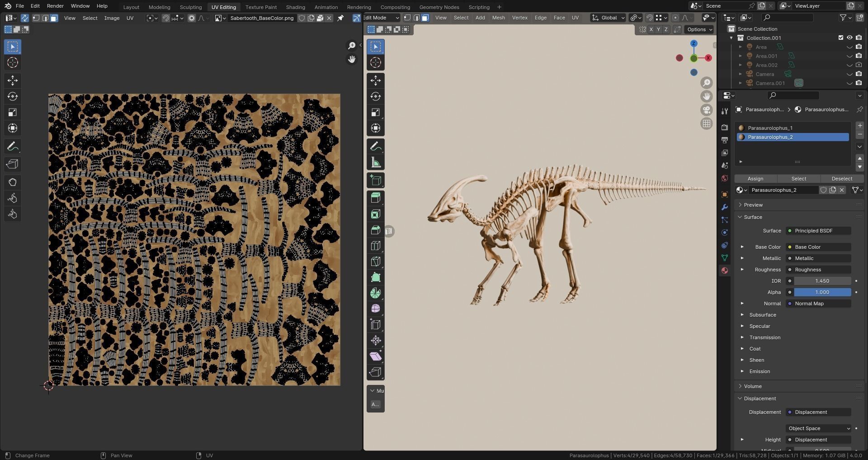Enable vertex select mode in 3D viewport
868x460 pixels.
407,18
